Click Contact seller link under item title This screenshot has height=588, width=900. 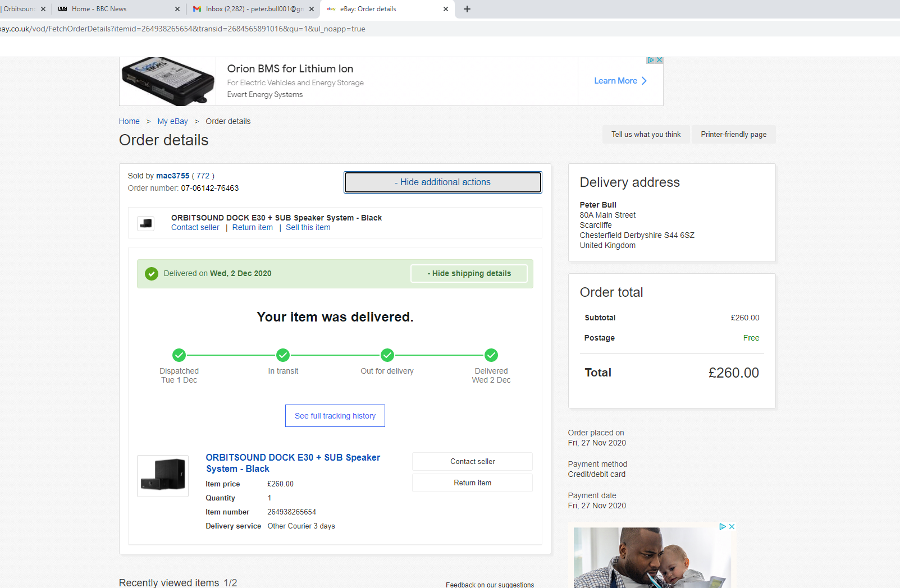[195, 227]
